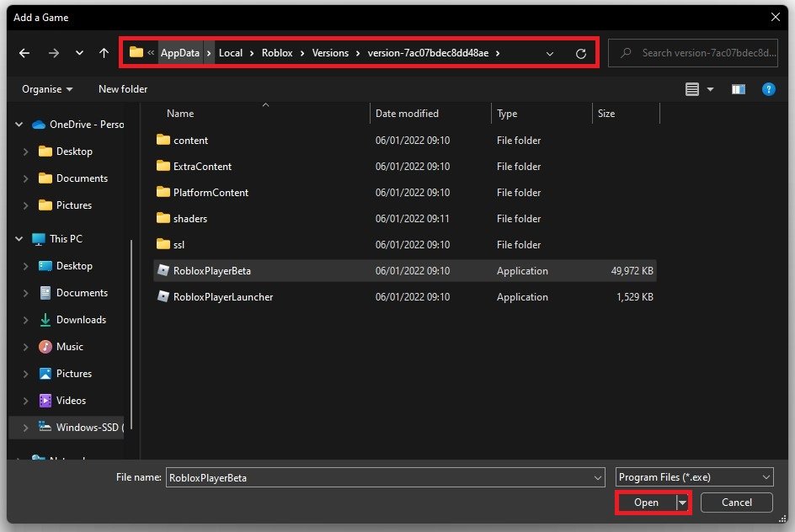This screenshot has width=795, height=532.
Task: Expand the chevron after Versions
Action: [x=358, y=53]
